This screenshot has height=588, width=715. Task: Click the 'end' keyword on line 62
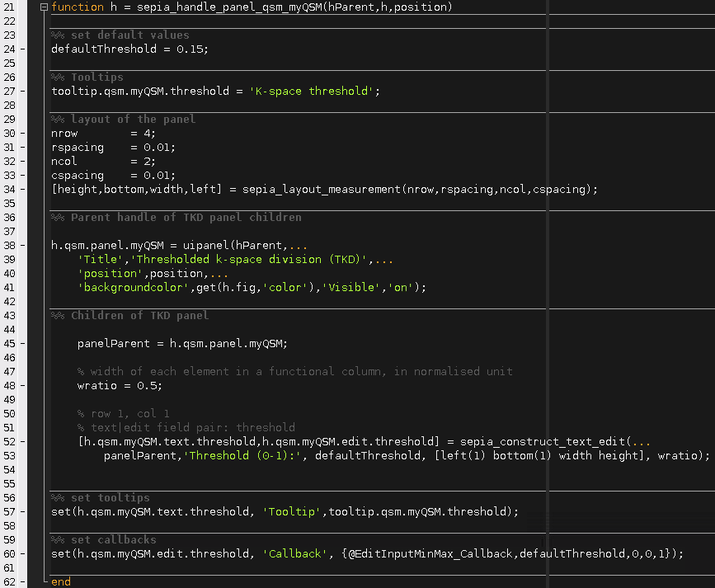(61, 581)
